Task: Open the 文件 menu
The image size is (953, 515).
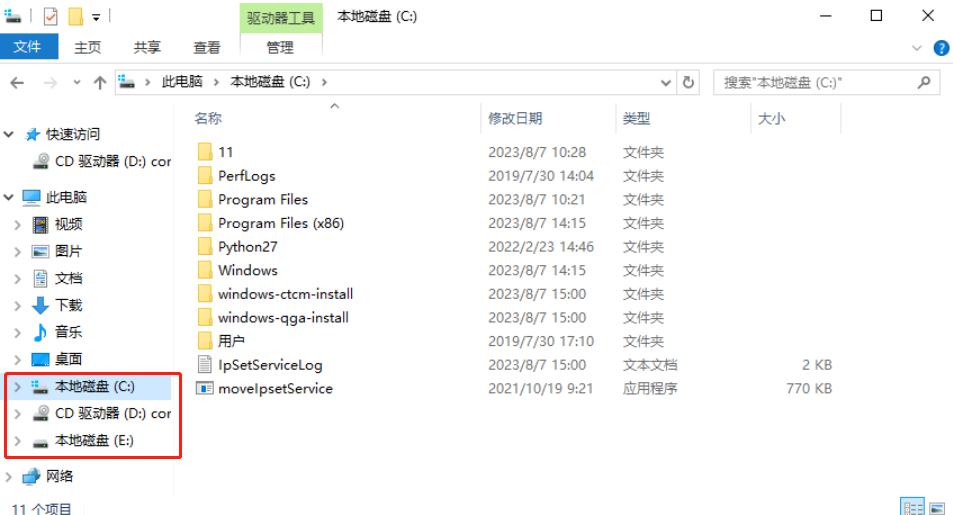Action: pyautogui.click(x=28, y=47)
